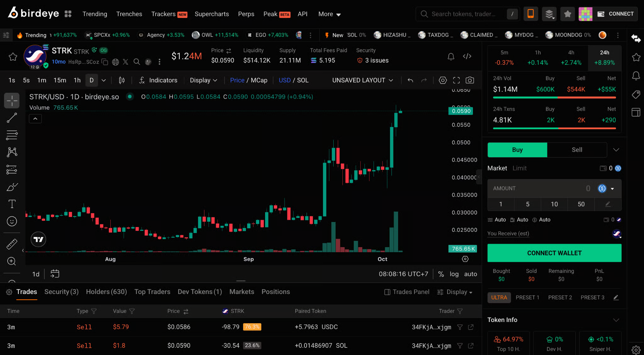Expand the timeframe interval chevron
This screenshot has width=644, height=355.
(x=103, y=80)
